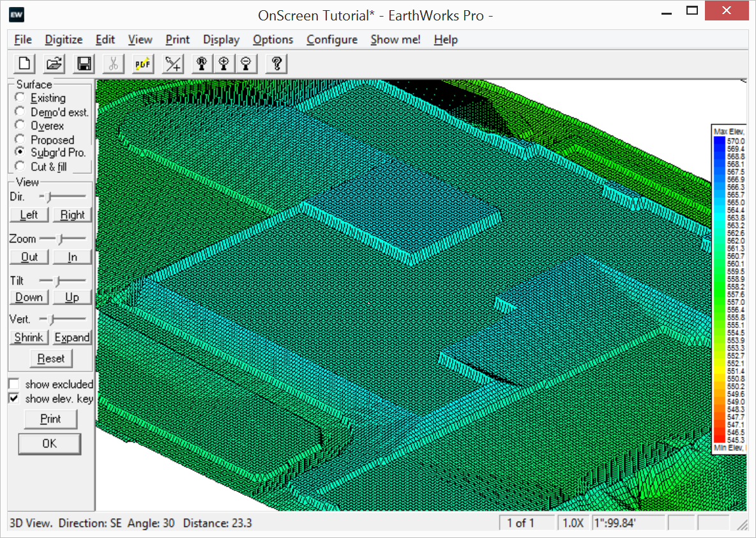Click the Dir. slider handle
Viewport: 756px width, 538px height.
pyautogui.click(x=47, y=196)
